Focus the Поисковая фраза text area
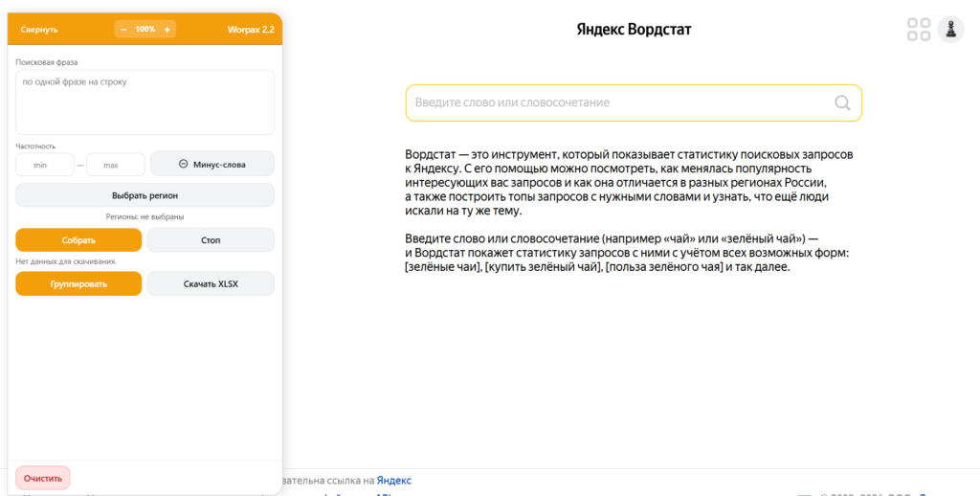980x496 pixels. (x=145, y=102)
